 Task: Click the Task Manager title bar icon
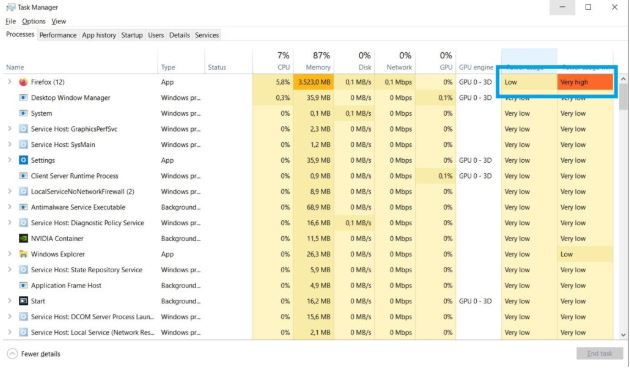click(10, 7)
